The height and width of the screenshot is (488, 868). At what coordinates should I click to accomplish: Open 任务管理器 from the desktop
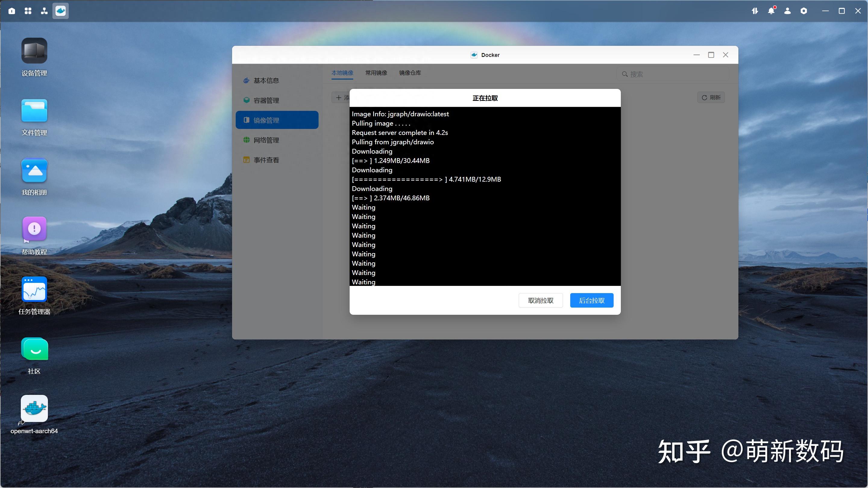click(34, 289)
